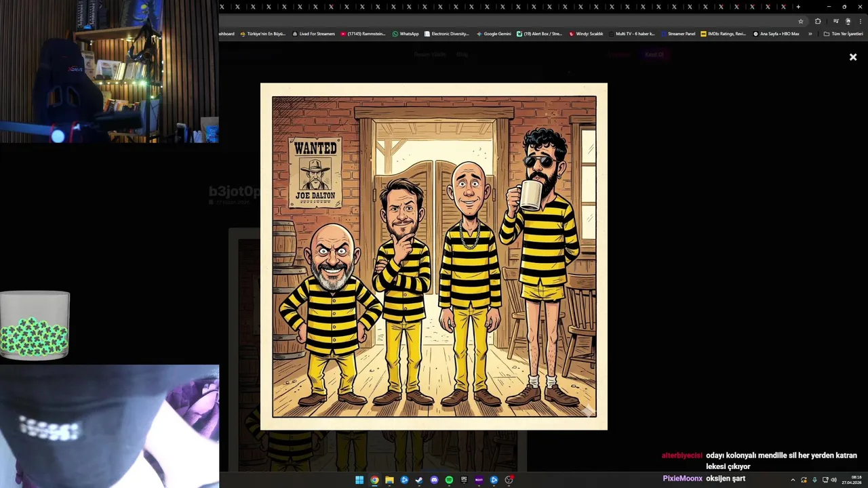The height and width of the screenshot is (488, 868).
Task: Click the chat username alterbiyecisi
Action: coord(682,455)
